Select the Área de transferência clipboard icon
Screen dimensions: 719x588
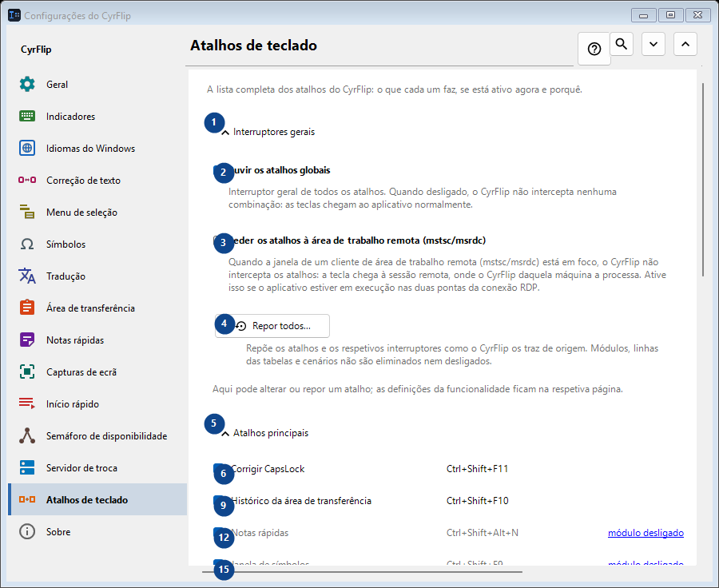pos(27,308)
